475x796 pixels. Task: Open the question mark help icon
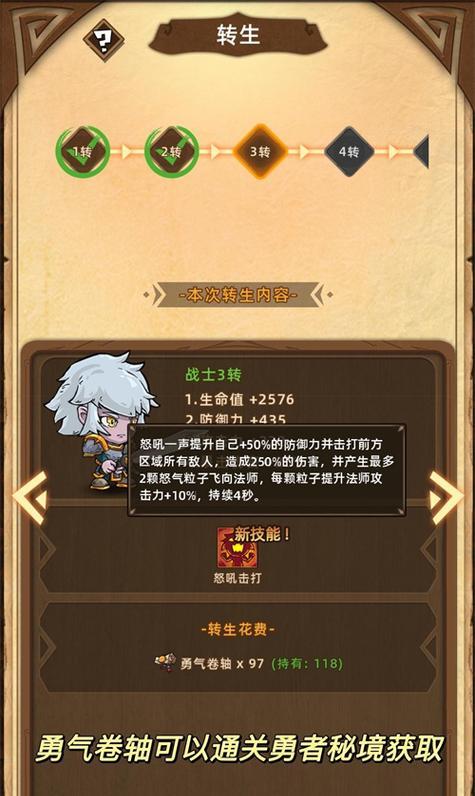tap(104, 40)
